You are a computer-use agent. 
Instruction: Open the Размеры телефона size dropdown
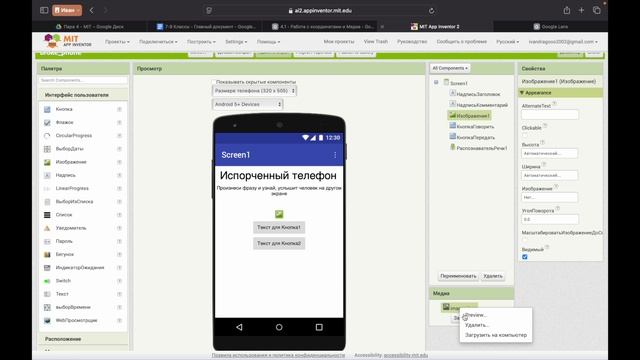[254, 91]
